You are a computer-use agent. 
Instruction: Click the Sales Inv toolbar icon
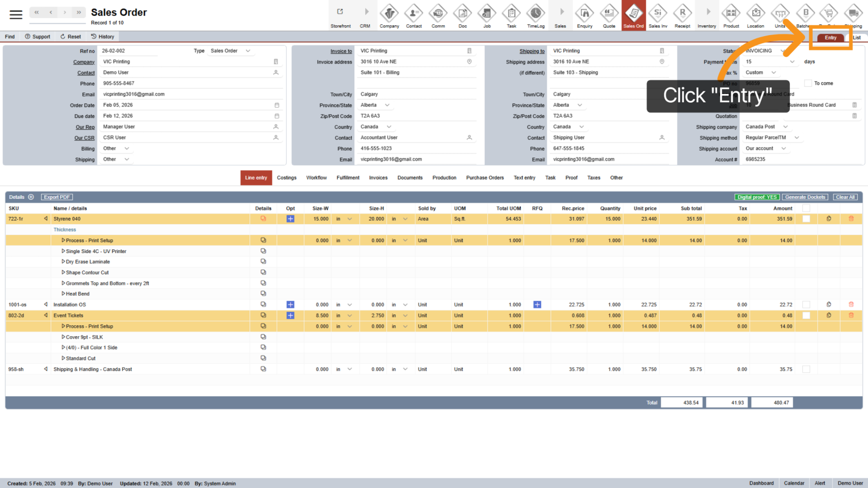658,15
